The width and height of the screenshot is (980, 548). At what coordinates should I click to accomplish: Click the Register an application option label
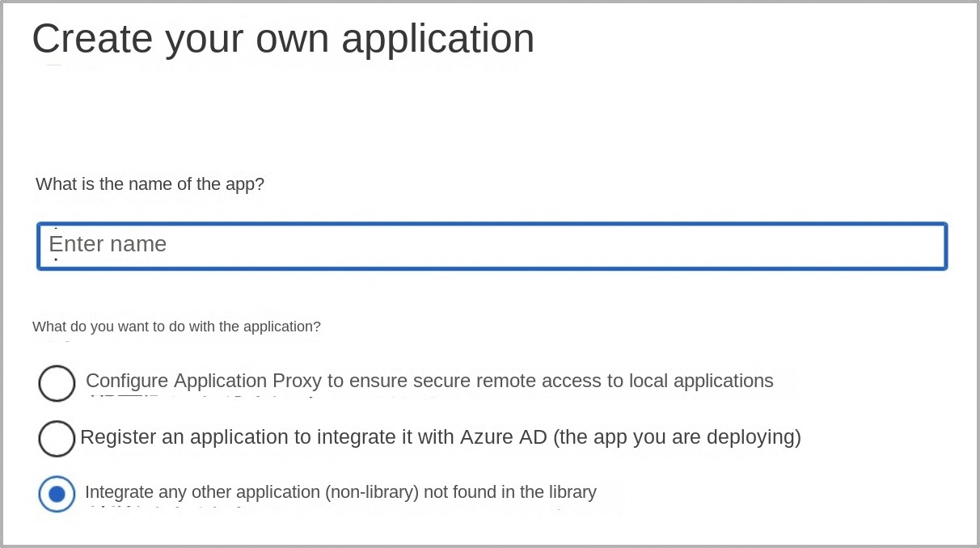(x=440, y=437)
